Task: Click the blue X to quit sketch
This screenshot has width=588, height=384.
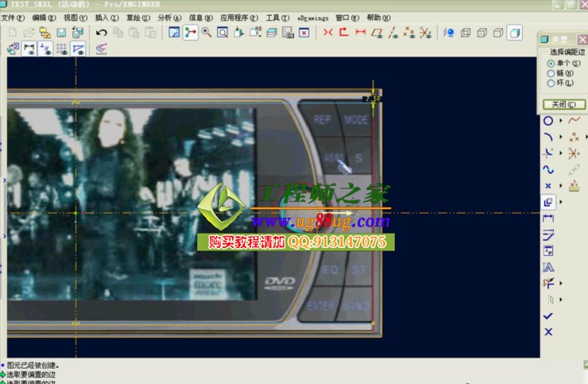Action: tap(548, 332)
